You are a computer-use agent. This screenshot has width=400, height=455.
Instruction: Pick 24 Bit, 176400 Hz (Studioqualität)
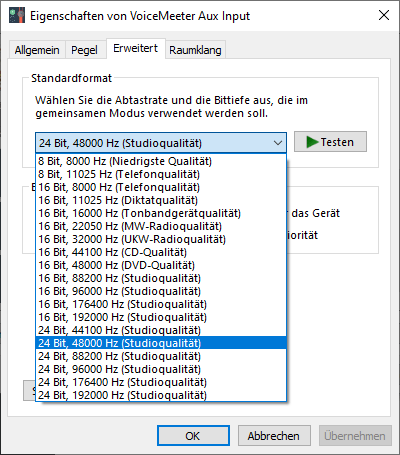coord(161,382)
